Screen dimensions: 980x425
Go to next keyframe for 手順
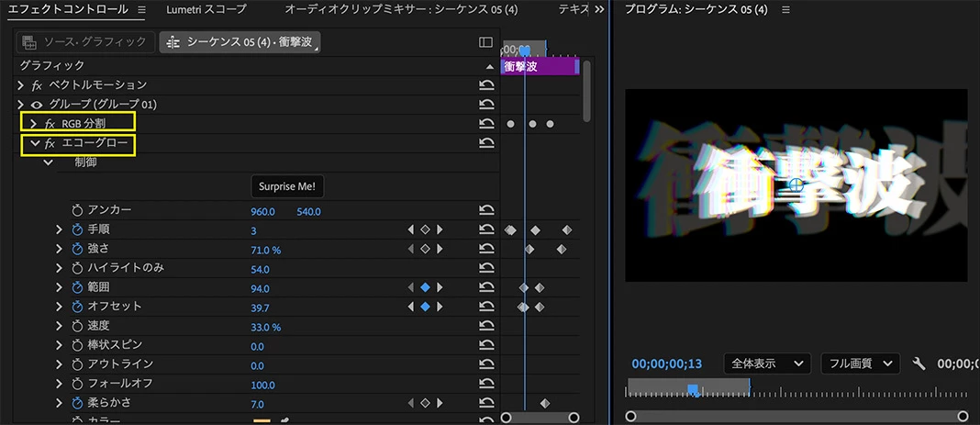pyautogui.click(x=440, y=230)
